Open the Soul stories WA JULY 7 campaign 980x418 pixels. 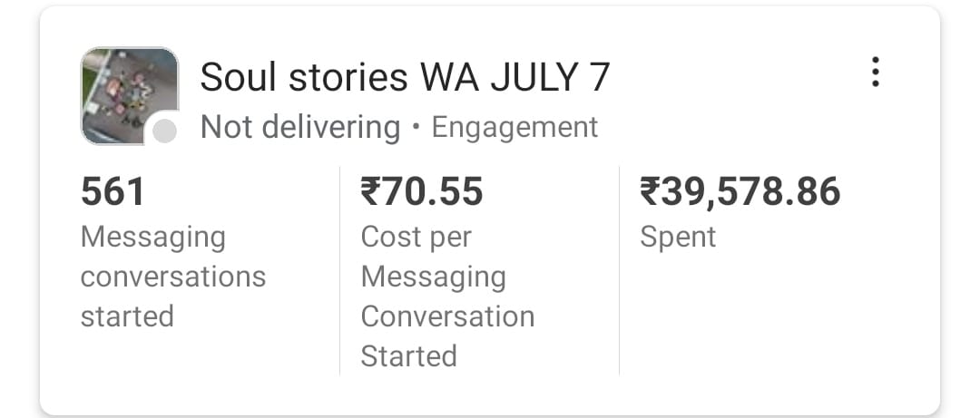[x=405, y=77]
